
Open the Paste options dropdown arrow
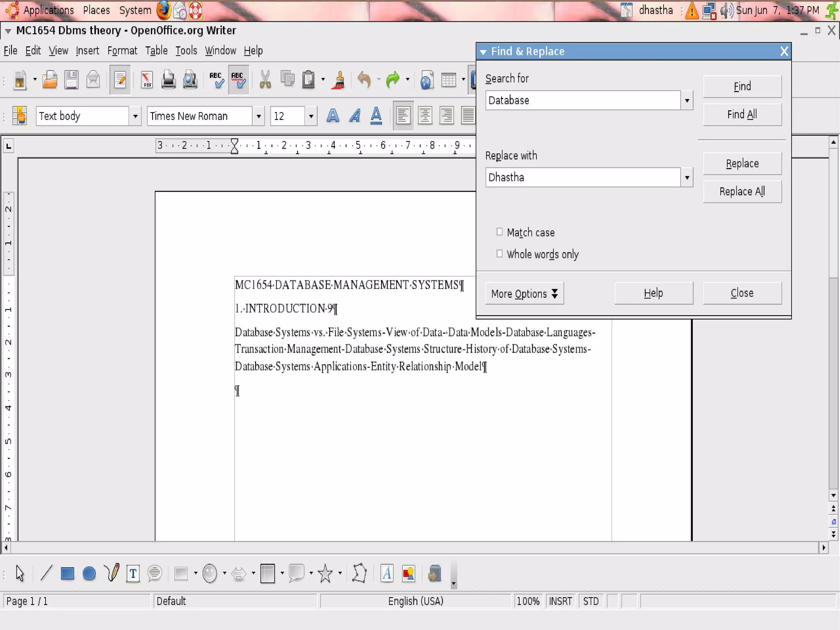[323, 80]
